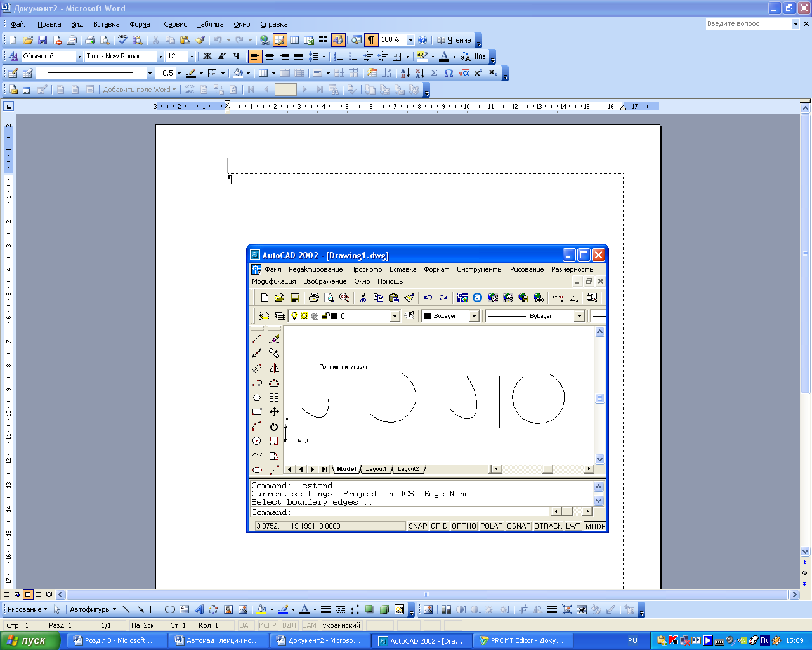The image size is (812, 650).
Task: Click the Open folder icon in Word toolbar
Action: click(28, 40)
